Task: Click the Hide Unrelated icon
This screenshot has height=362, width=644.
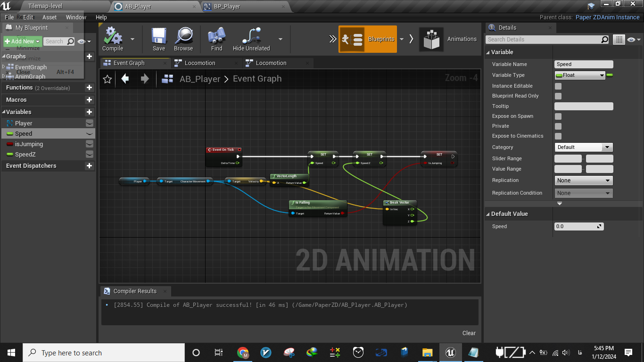Action: pos(251,37)
